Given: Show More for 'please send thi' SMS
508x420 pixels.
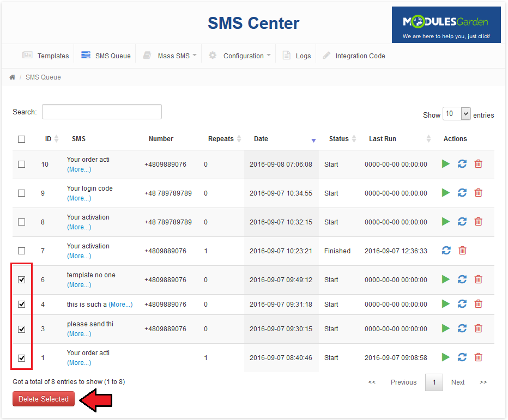Looking at the screenshot, I should coord(79,333).
